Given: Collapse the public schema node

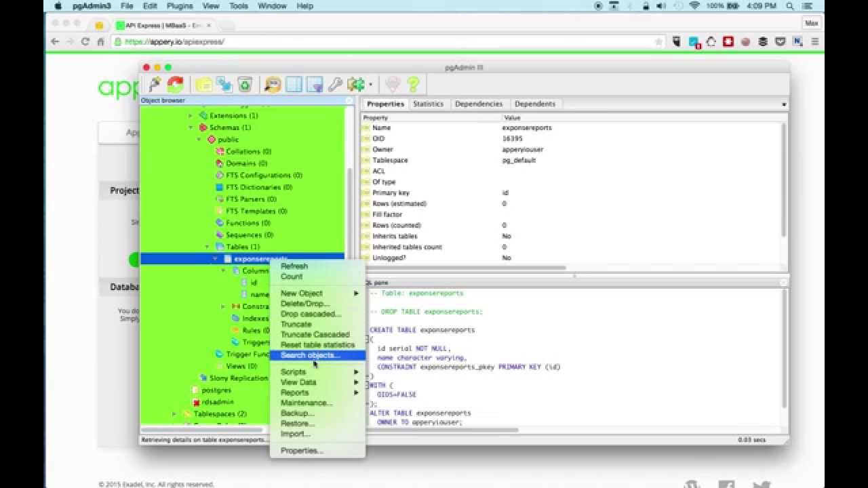Looking at the screenshot, I should click(x=199, y=140).
